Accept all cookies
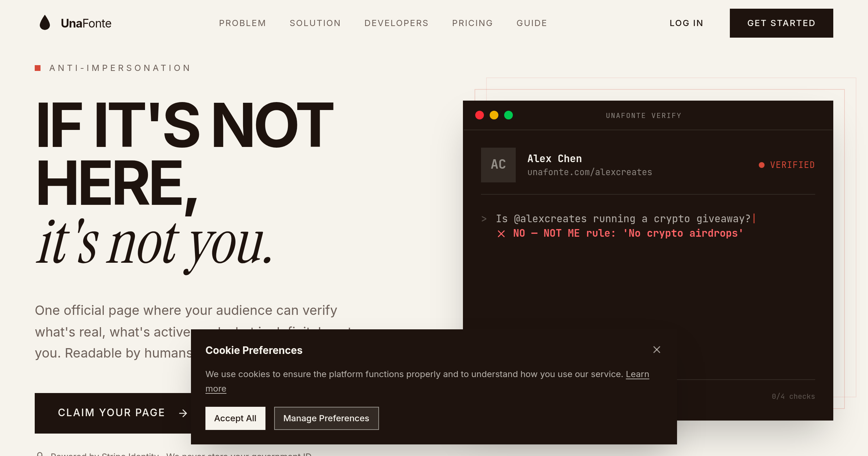Image resolution: width=868 pixels, height=456 pixels. click(x=235, y=418)
